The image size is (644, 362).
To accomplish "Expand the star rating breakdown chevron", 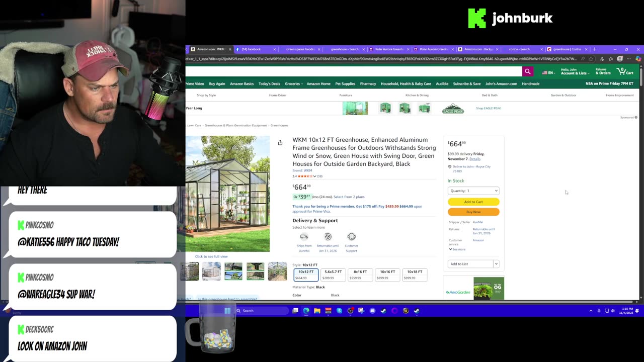I will 314,176.
